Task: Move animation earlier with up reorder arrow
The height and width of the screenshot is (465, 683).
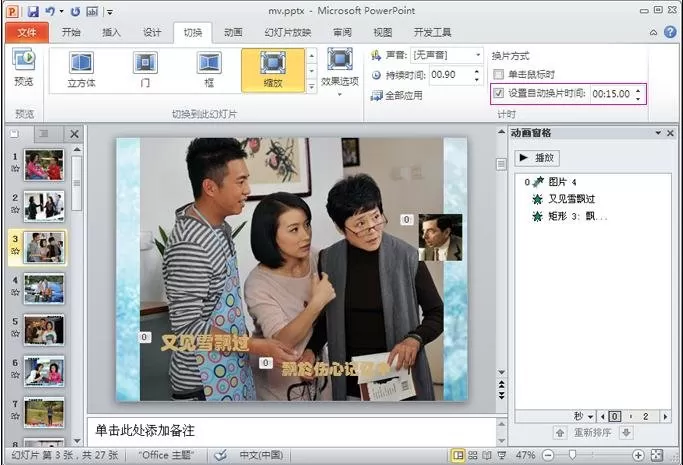Action: [x=560, y=433]
